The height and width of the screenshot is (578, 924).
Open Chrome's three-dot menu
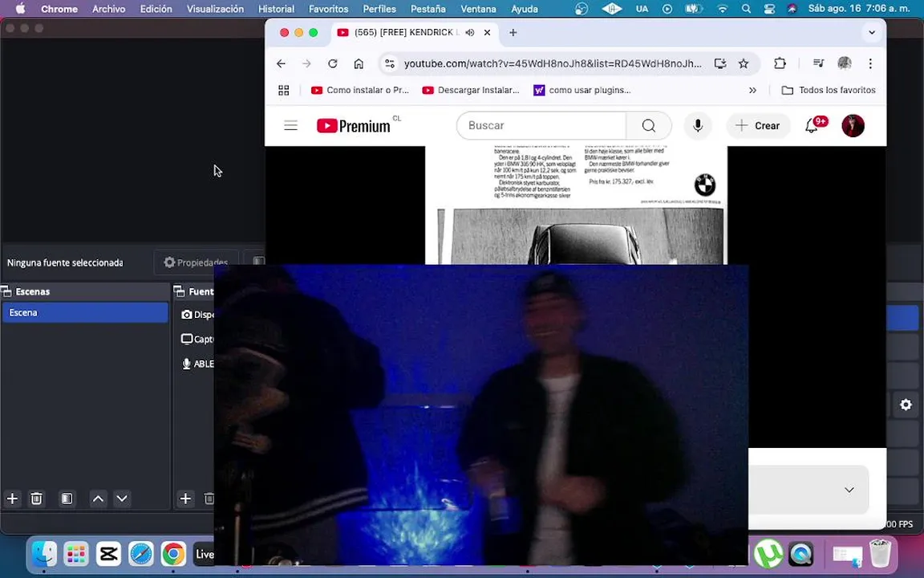pyautogui.click(x=870, y=63)
